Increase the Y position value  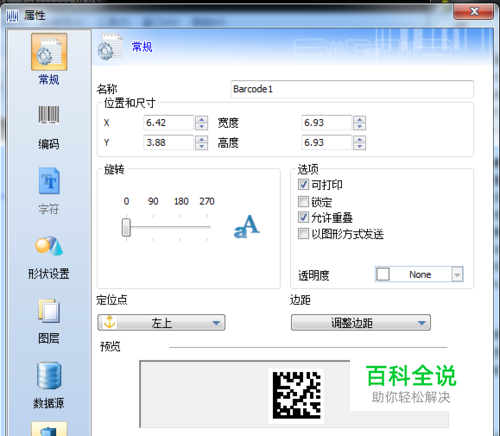202,139
